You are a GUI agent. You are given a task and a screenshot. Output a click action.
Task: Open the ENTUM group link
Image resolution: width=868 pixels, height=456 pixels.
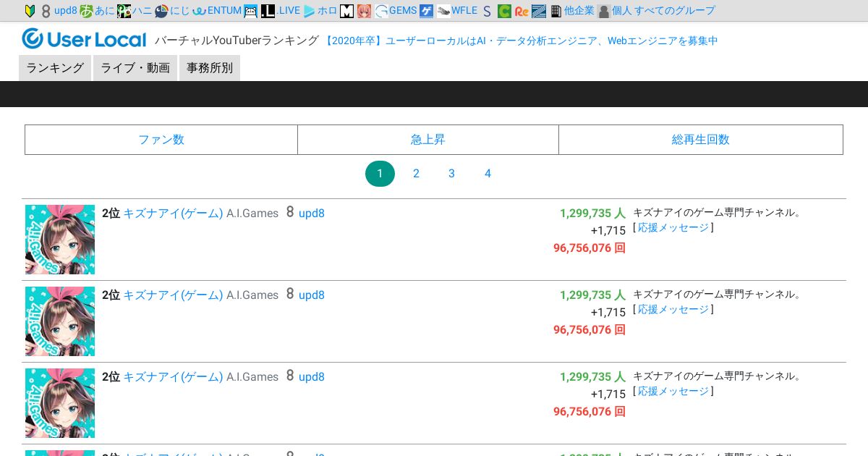pos(217,11)
